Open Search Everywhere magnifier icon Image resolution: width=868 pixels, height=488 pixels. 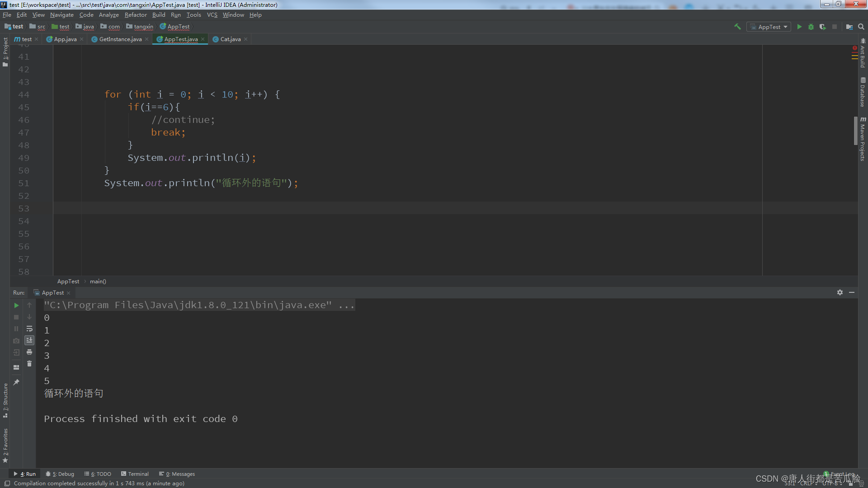(x=861, y=27)
